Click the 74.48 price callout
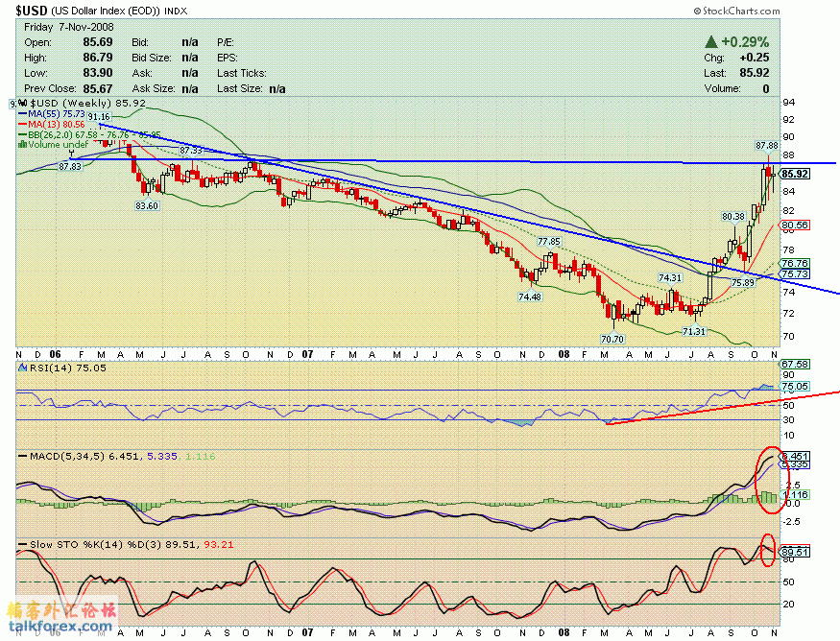This screenshot has height=641, width=840. [x=530, y=297]
